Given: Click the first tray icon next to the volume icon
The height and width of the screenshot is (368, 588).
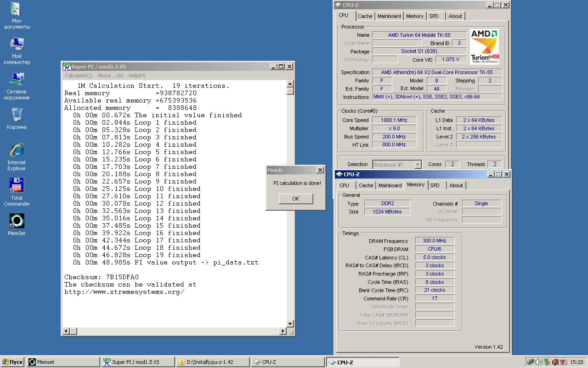Looking at the screenshot, I should point(531,362).
